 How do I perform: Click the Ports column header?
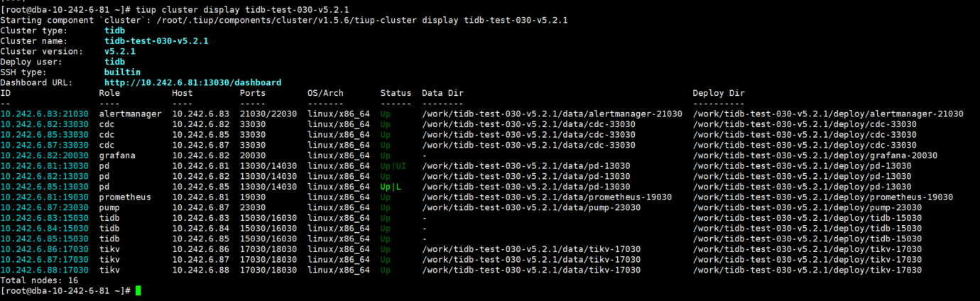pyautogui.click(x=253, y=93)
